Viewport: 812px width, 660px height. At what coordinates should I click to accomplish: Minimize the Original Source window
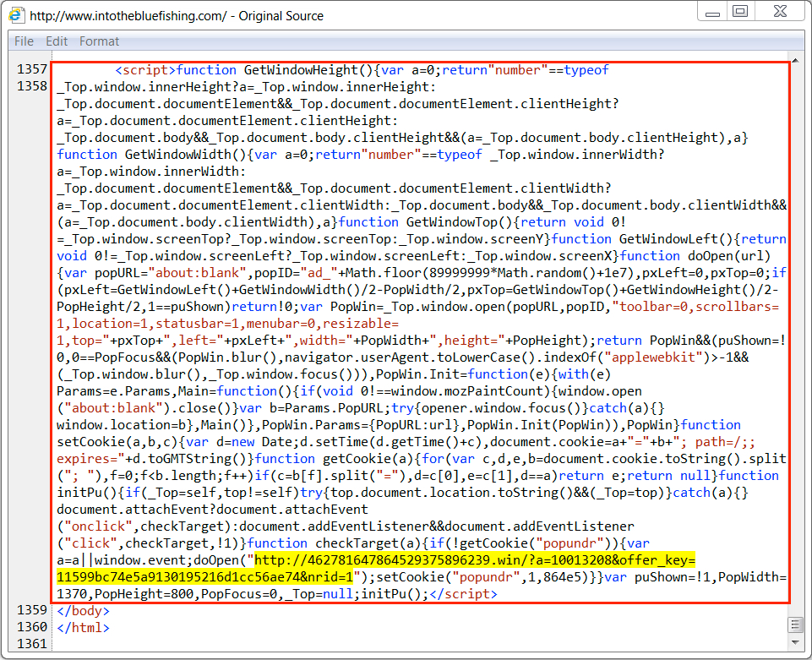pos(712,11)
